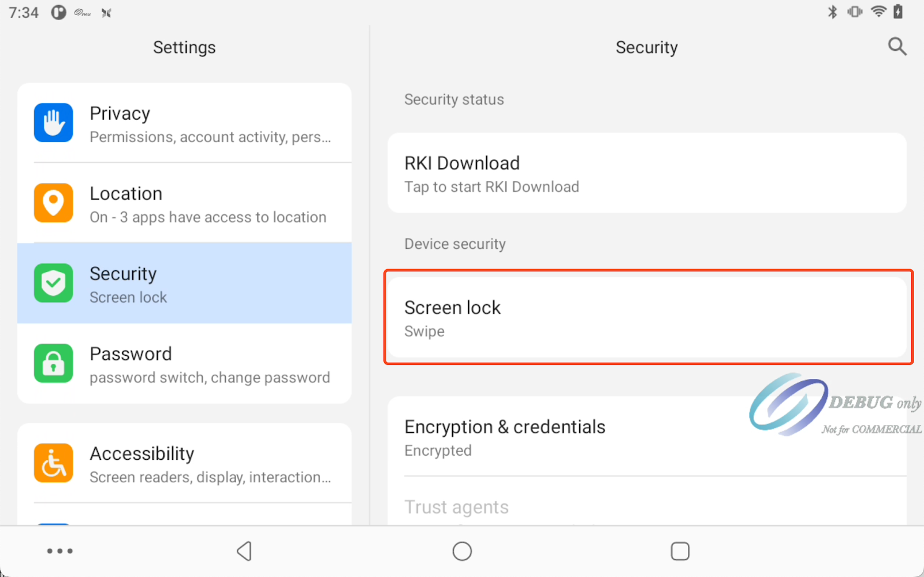Tap the orange Accessibility wheelchair icon
Image resolution: width=924 pixels, height=577 pixels.
pos(54,463)
